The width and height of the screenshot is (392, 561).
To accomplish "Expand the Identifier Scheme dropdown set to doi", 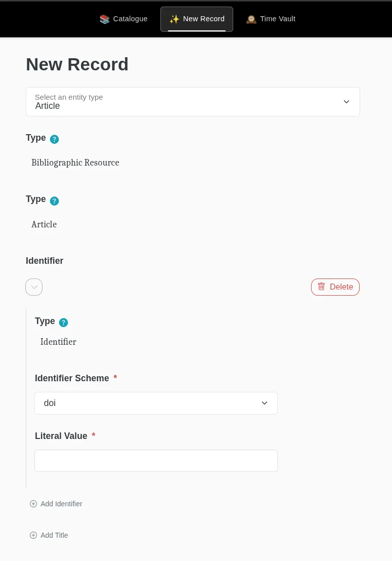I will 156,403.
